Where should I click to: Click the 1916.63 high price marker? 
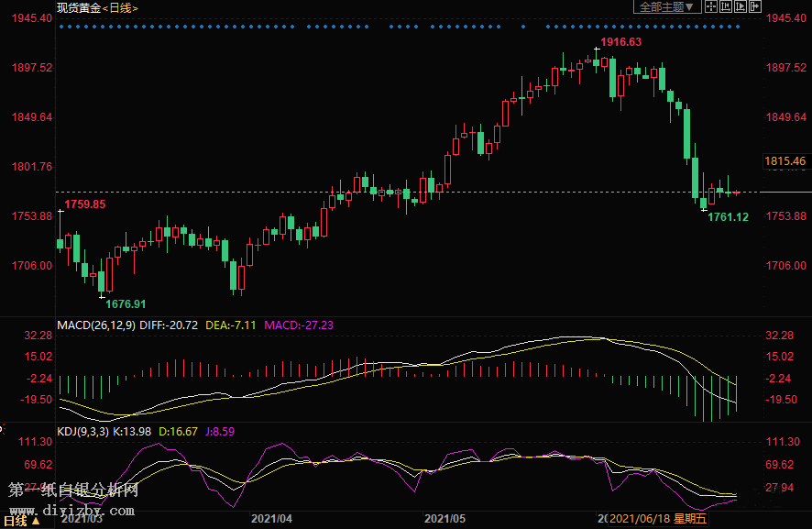pos(621,42)
